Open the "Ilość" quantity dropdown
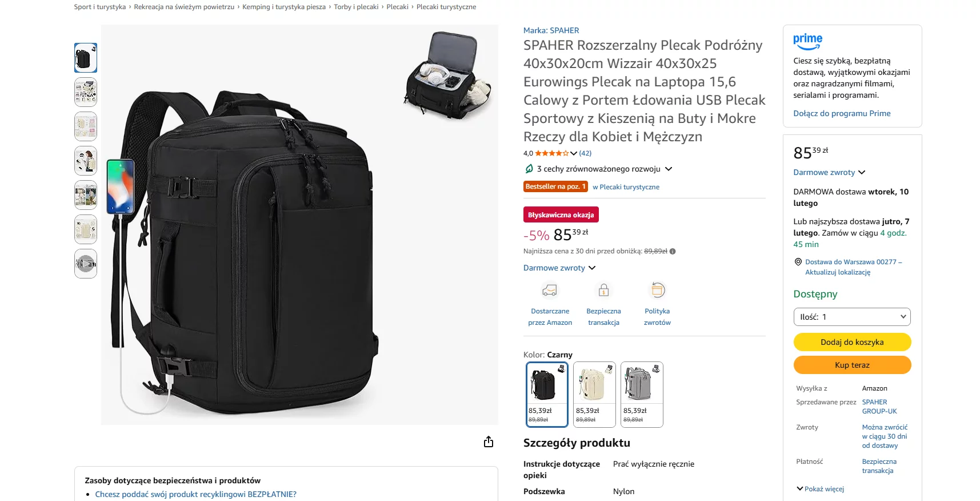980x501 pixels. point(852,317)
